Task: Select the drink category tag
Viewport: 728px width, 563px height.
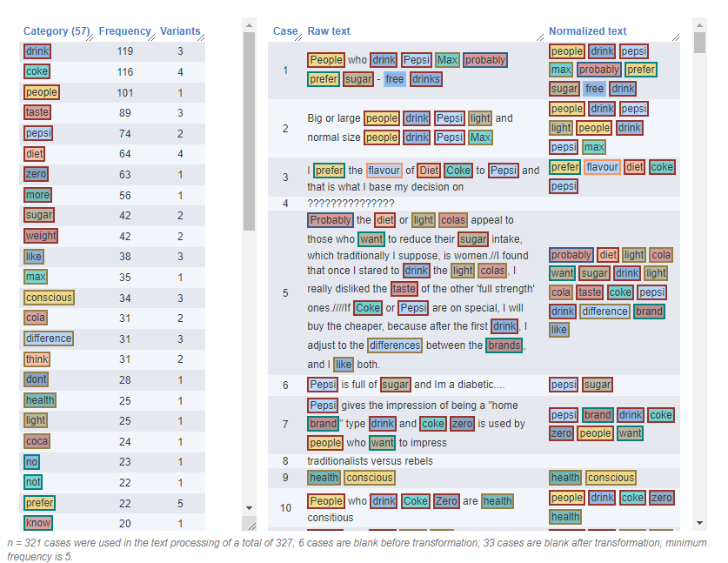Action: [37, 51]
